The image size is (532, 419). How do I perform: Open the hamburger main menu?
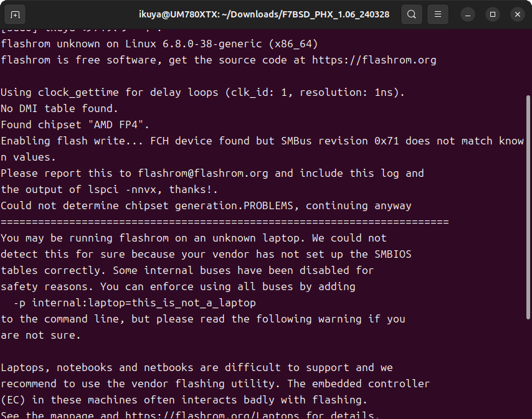[x=439, y=14]
